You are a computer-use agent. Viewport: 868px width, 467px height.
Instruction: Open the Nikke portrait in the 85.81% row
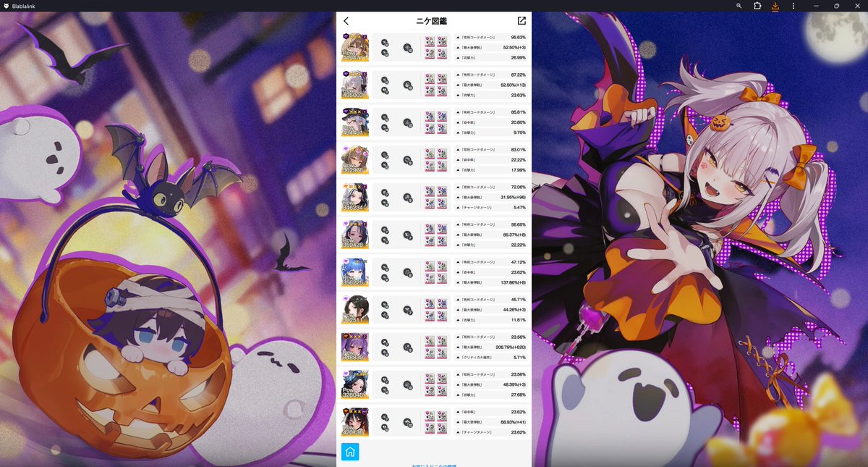click(x=355, y=122)
